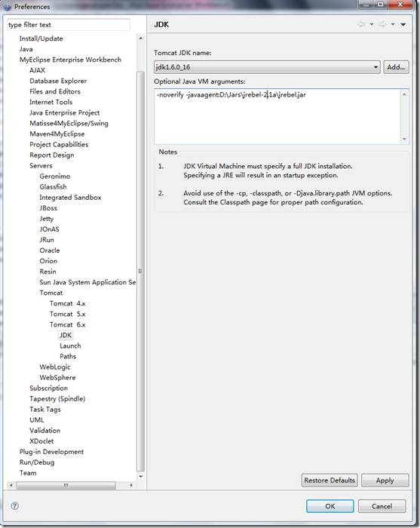This screenshot has width=420, height=528.
Task: Click Restore Defaults button
Action: point(330,480)
